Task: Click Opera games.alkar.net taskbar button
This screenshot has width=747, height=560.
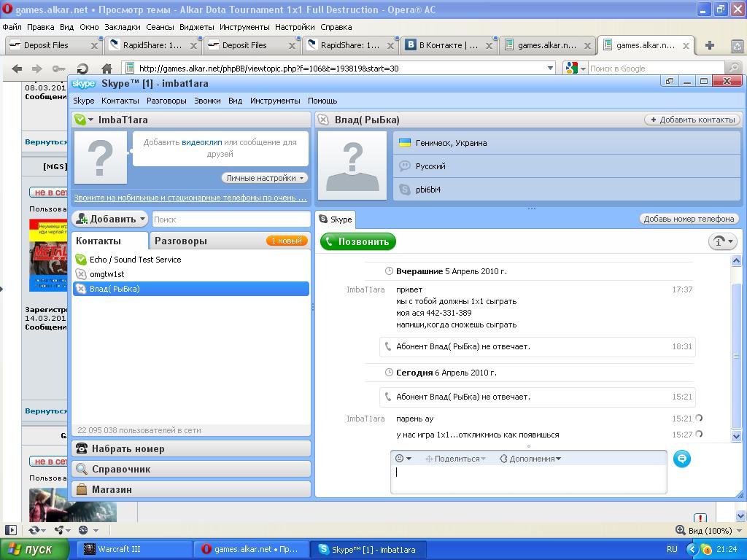Action: 251,549
